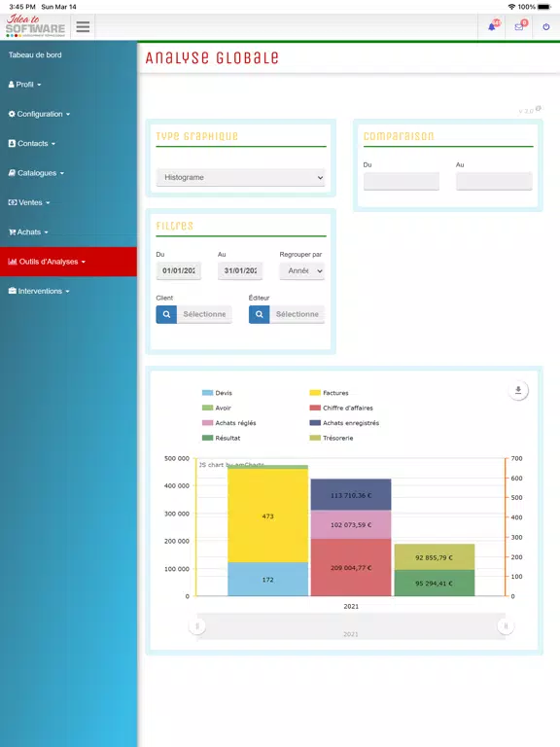Toggle Chiffre d'affaires series in legend

[341, 408]
